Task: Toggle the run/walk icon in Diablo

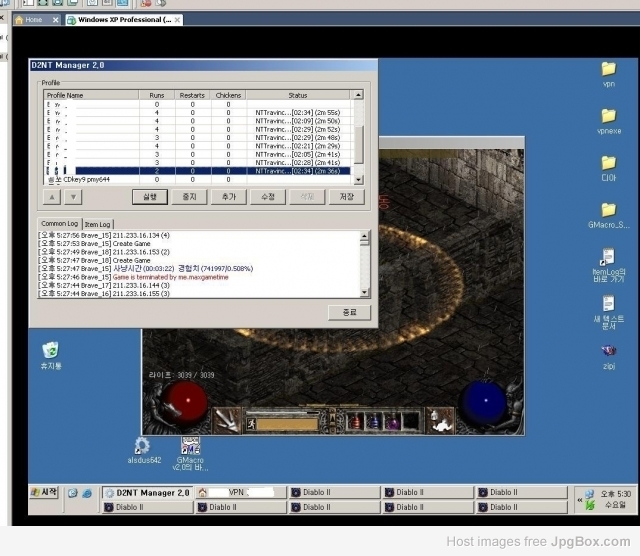Action: [251, 424]
